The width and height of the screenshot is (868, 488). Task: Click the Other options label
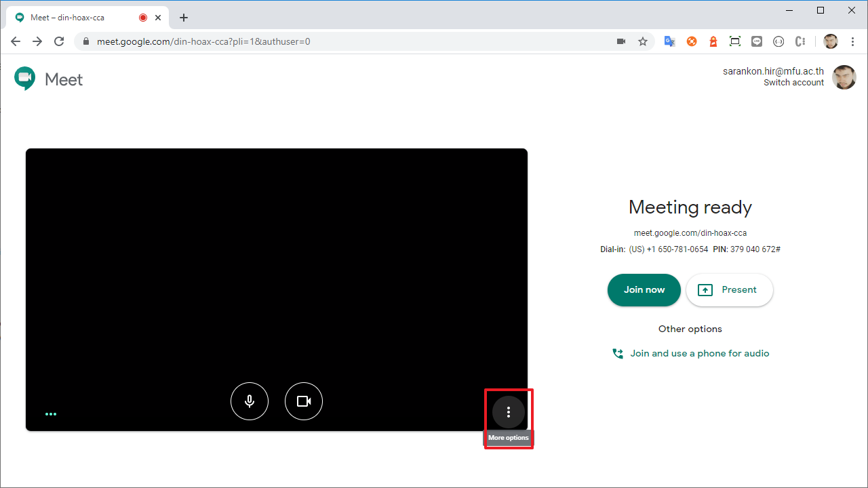[690, 329]
